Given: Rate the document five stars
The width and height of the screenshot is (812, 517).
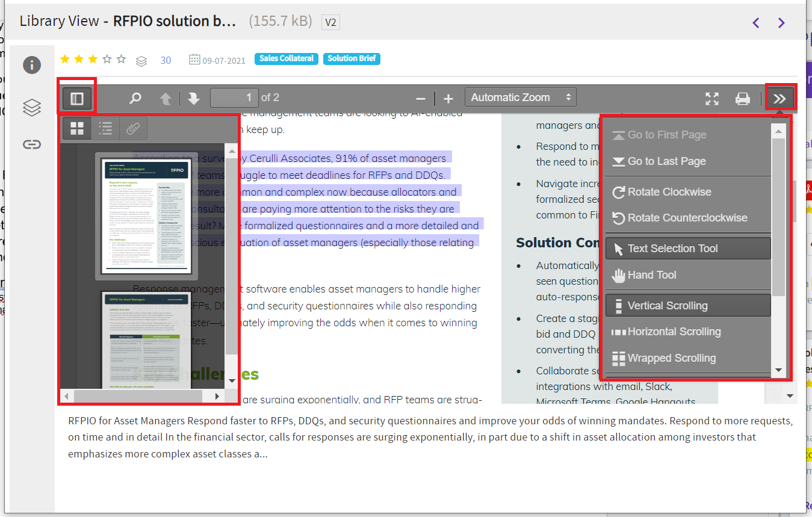Looking at the screenshot, I should (122, 59).
